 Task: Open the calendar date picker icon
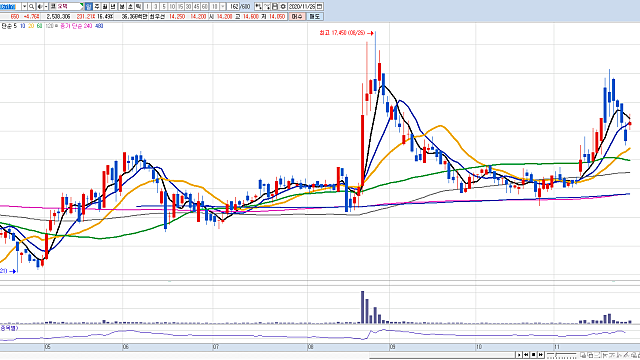coord(319,7)
